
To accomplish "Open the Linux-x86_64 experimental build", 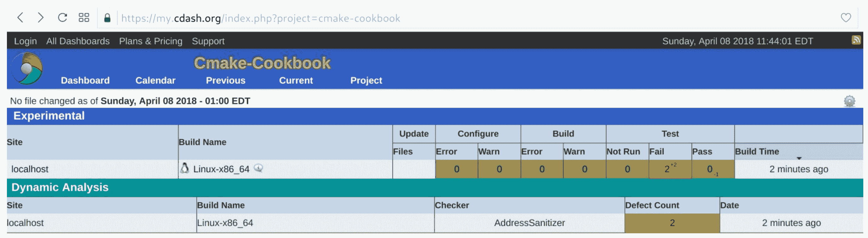I will point(221,169).
